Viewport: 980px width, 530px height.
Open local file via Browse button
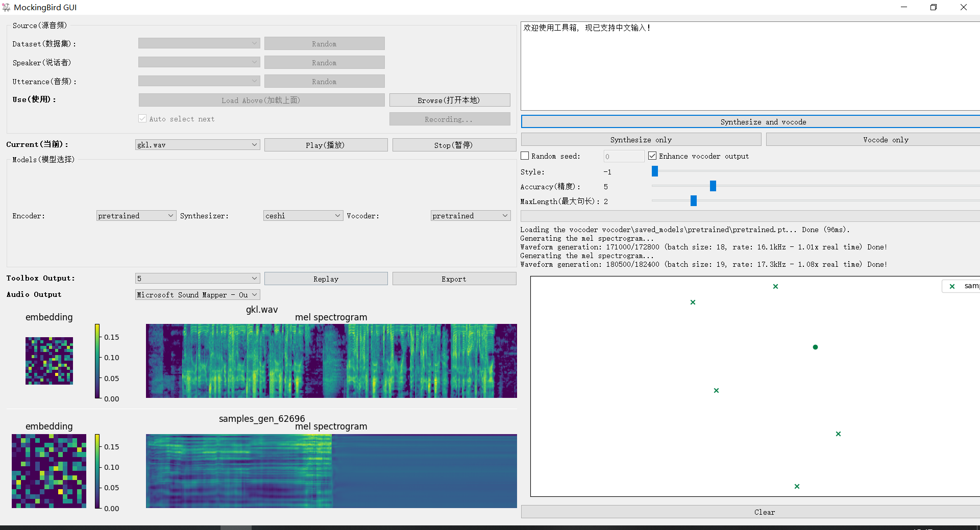[449, 100]
